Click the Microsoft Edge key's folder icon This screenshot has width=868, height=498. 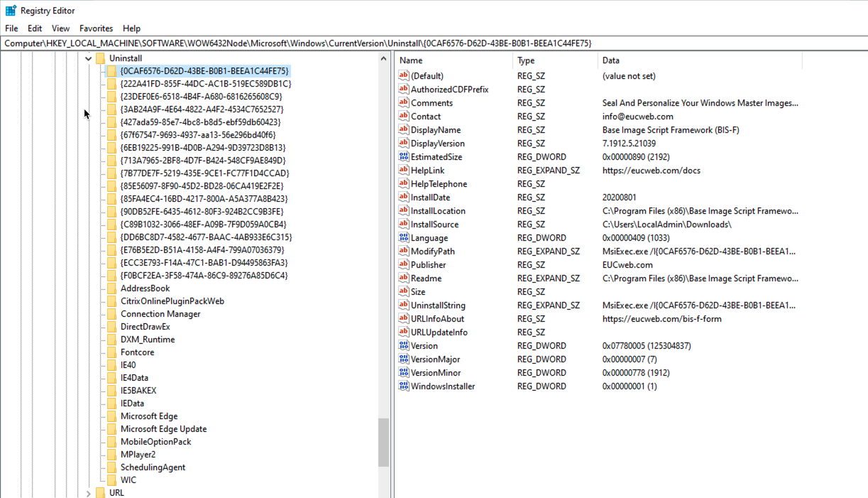(111, 416)
